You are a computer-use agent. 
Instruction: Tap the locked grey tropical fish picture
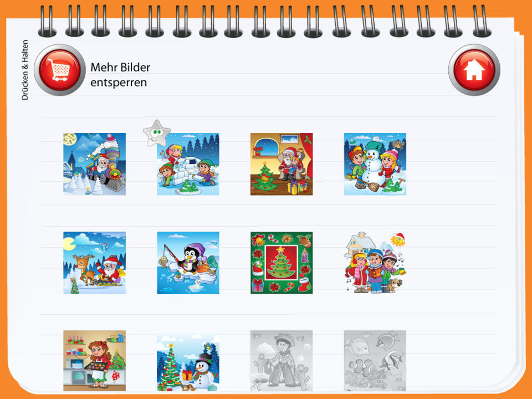375,361
